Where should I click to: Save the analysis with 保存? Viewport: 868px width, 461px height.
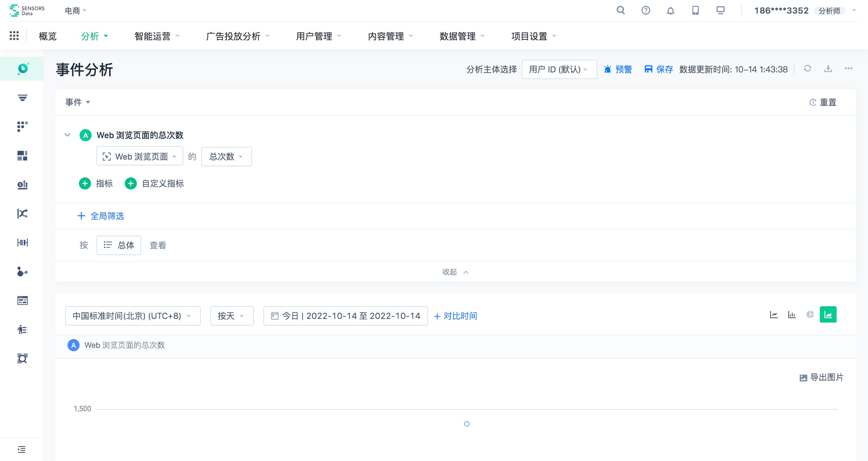click(x=659, y=69)
